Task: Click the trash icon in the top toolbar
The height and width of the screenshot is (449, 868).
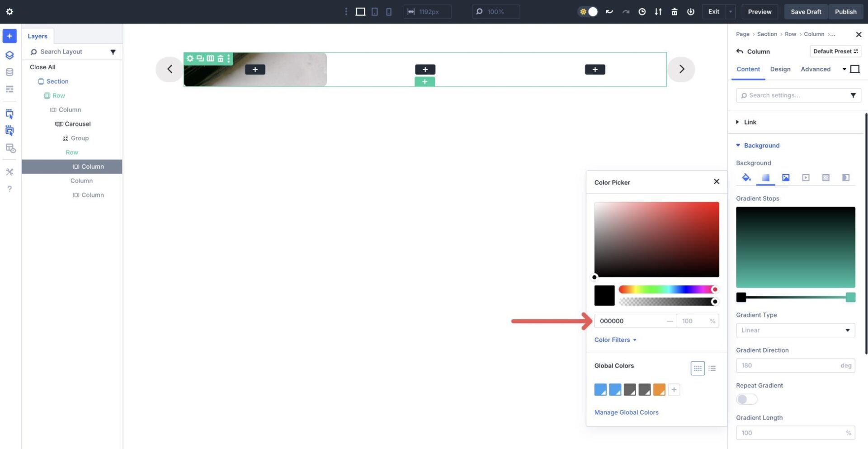Action: click(x=674, y=12)
